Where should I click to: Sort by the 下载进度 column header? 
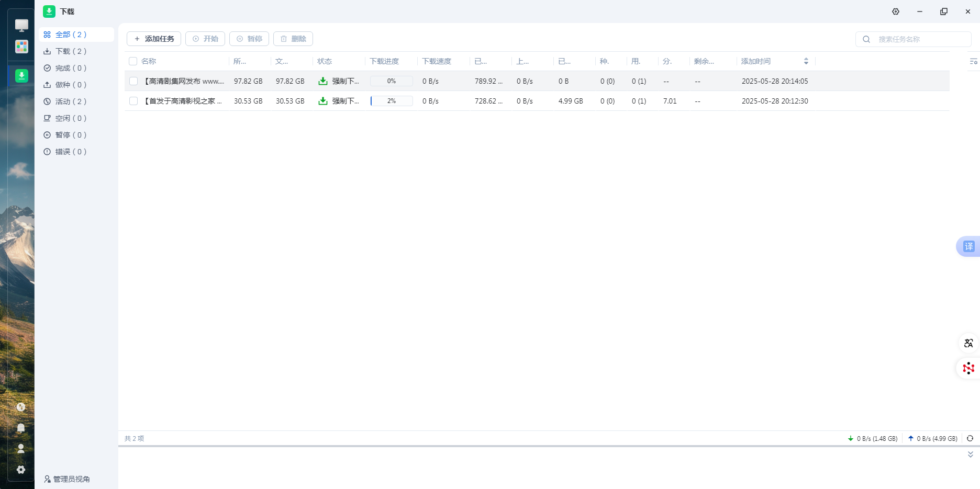pos(384,61)
